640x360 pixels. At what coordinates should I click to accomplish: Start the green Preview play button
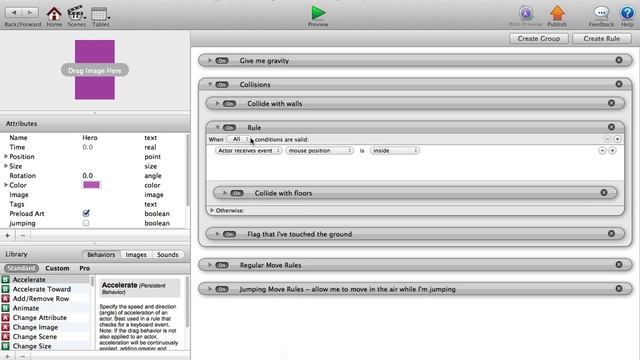pos(318,13)
